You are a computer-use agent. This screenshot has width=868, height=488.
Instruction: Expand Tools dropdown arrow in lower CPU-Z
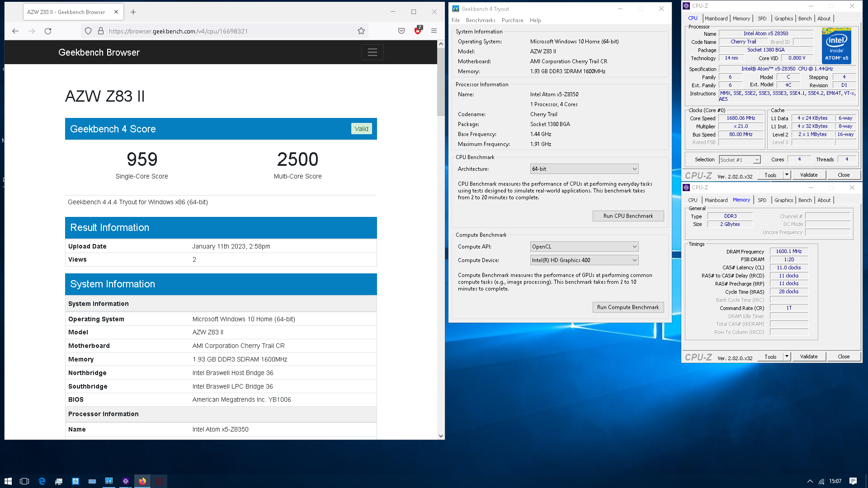[x=787, y=357]
